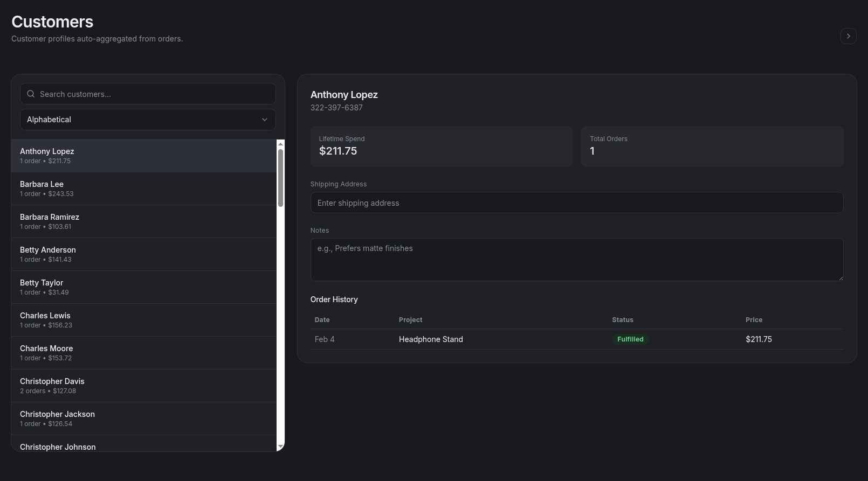This screenshot has width=868, height=481.
Task: Select Charles Moore from the list
Action: [143, 353]
